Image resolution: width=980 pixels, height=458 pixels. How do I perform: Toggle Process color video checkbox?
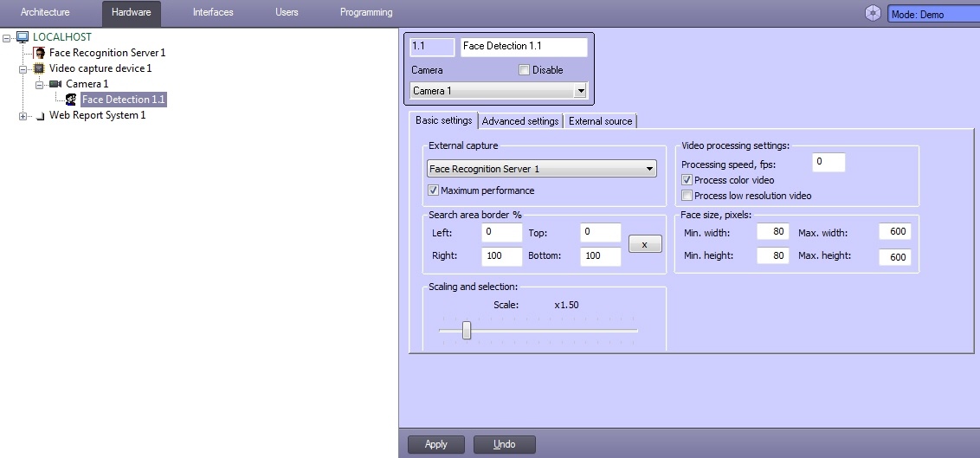pyautogui.click(x=687, y=180)
